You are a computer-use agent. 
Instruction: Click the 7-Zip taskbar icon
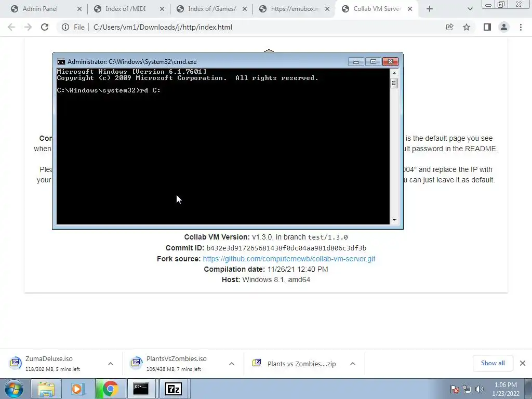173,389
